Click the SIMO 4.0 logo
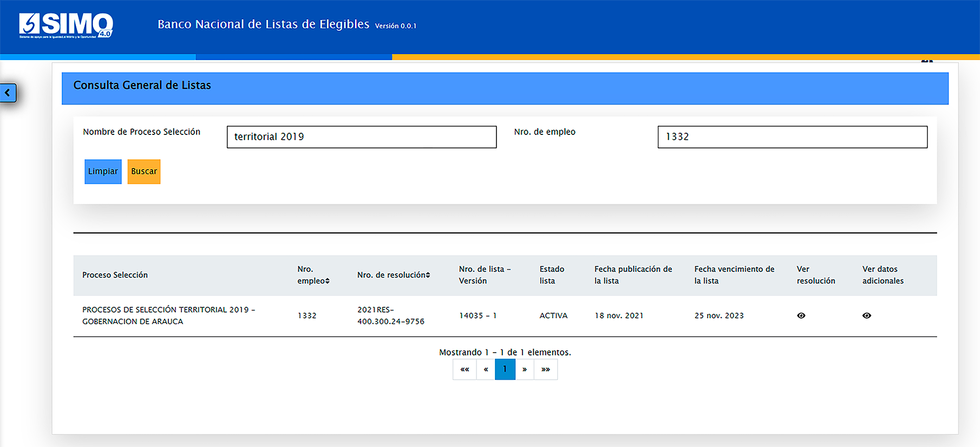The height and width of the screenshot is (447, 980). click(x=66, y=25)
